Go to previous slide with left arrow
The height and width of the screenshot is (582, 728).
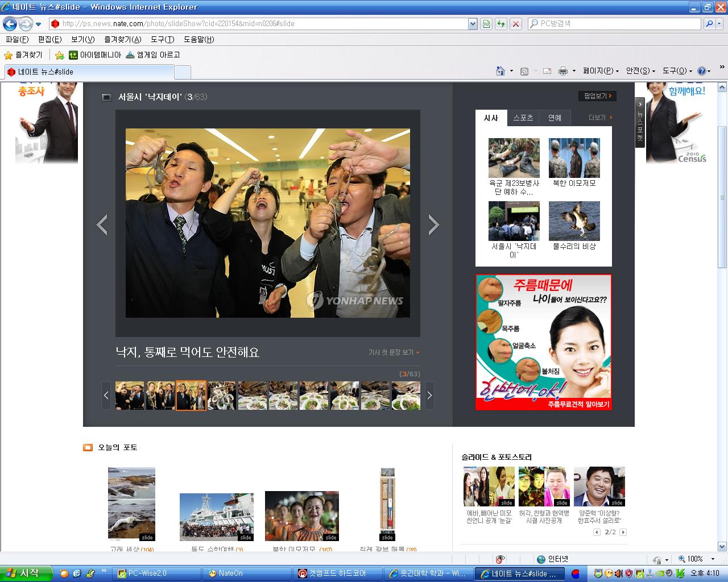point(102,225)
